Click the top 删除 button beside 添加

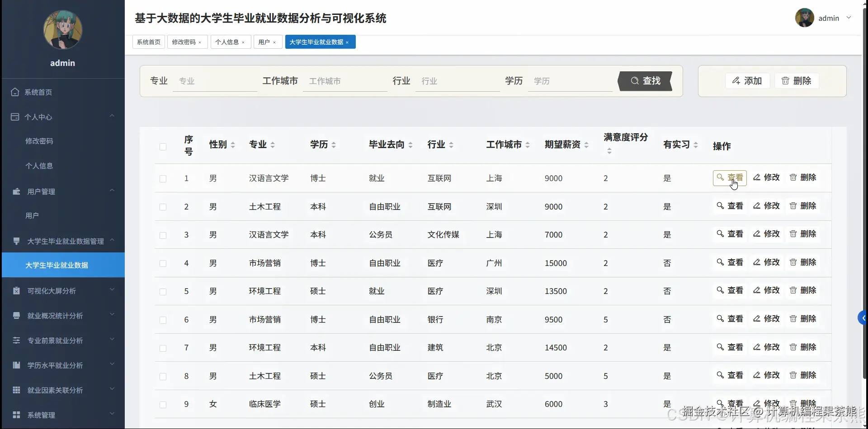coord(797,81)
